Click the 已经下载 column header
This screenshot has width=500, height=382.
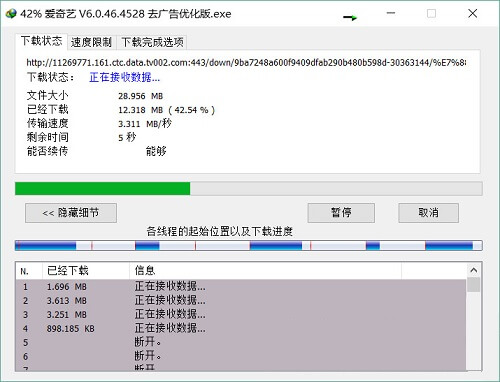tap(86, 271)
